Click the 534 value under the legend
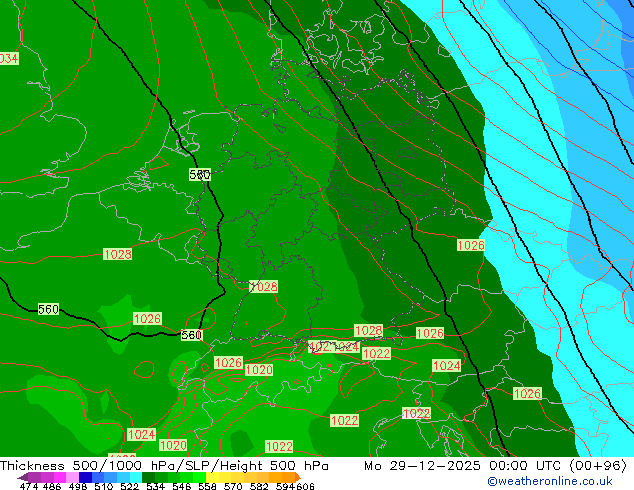The height and width of the screenshot is (490, 634). coord(155,486)
